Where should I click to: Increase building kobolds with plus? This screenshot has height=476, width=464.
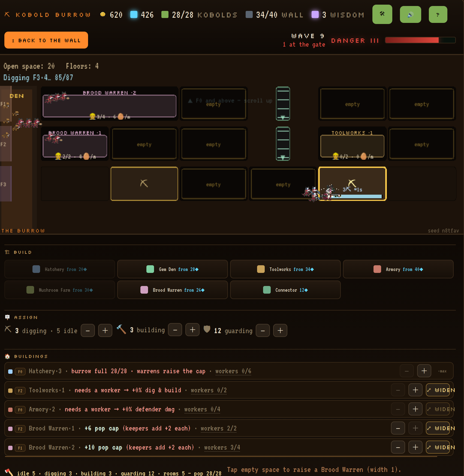point(192,330)
